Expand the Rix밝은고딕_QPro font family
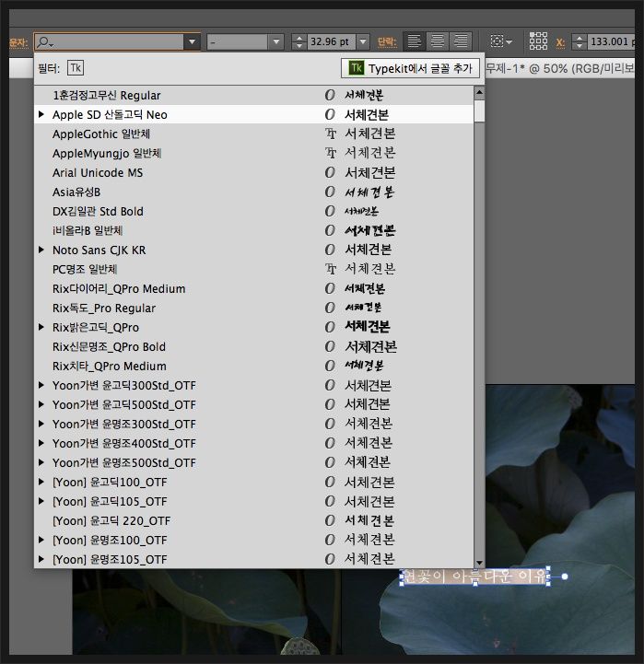Image resolution: width=644 pixels, height=664 pixels. pyautogui.click(x=41, y=327)
